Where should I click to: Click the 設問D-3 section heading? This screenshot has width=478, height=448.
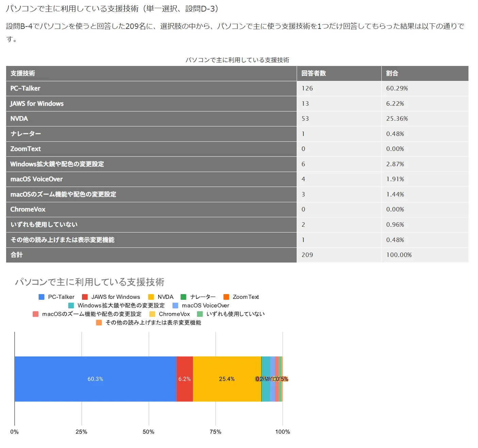112,8
